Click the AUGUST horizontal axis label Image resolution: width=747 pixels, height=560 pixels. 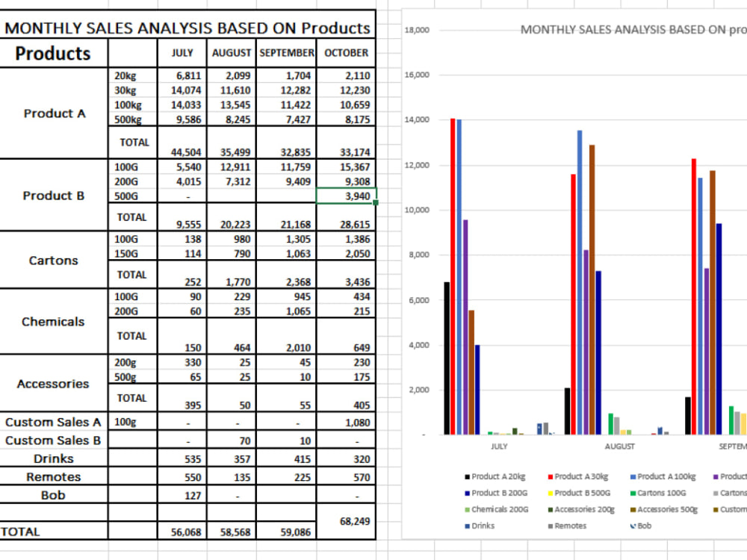tap(620, 447)
